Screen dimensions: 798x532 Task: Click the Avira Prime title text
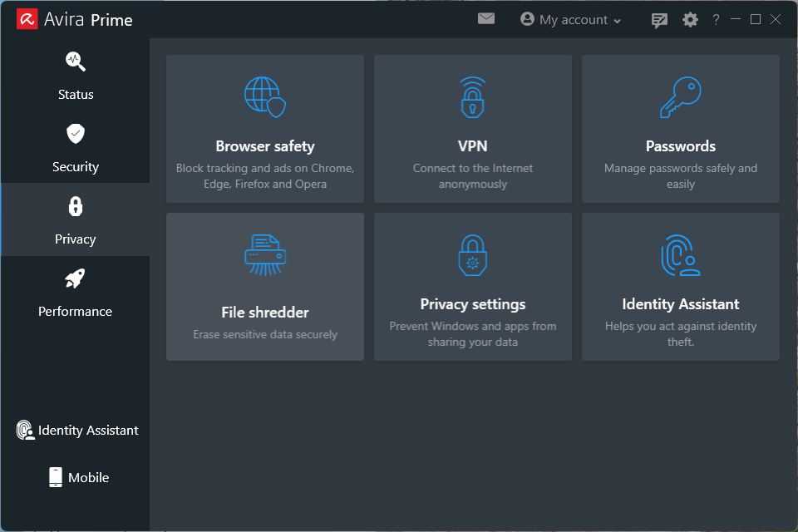tap(88, 19)
